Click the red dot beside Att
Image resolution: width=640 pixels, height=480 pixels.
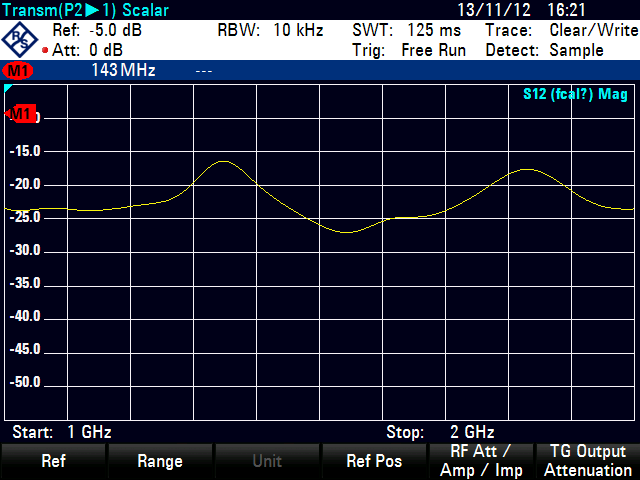46,50
